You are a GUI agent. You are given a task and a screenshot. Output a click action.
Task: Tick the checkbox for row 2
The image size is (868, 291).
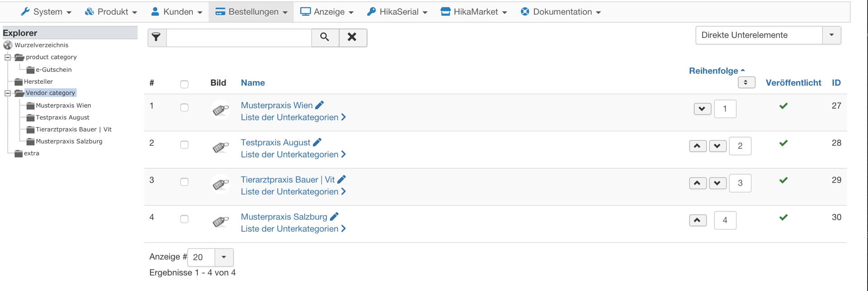pyautogui.click(x=184, y=145)
